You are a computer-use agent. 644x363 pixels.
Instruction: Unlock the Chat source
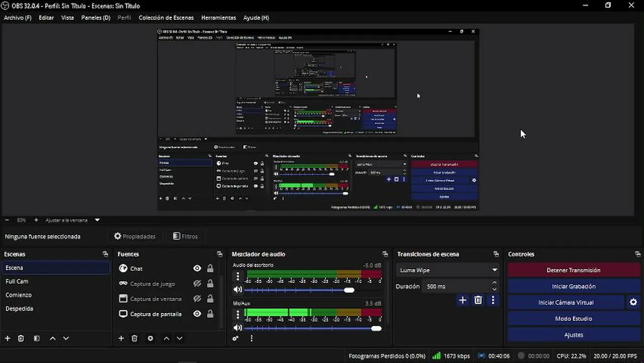[210, 269]
